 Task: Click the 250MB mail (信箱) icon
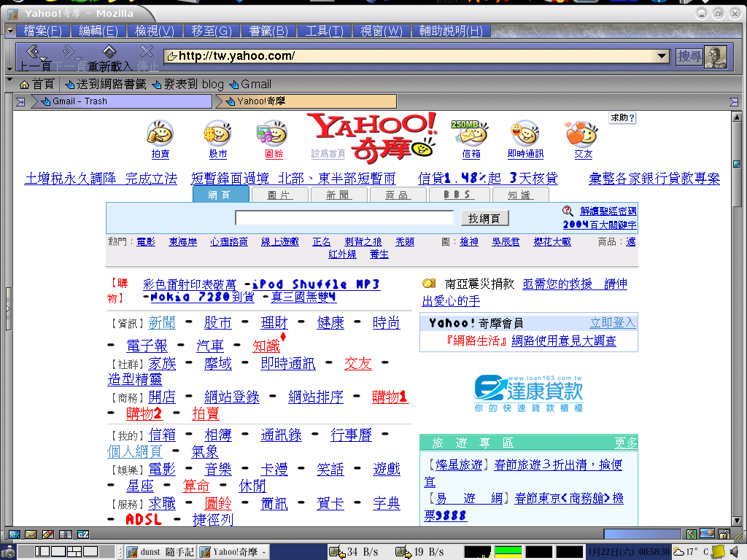[x=471, y=133]
